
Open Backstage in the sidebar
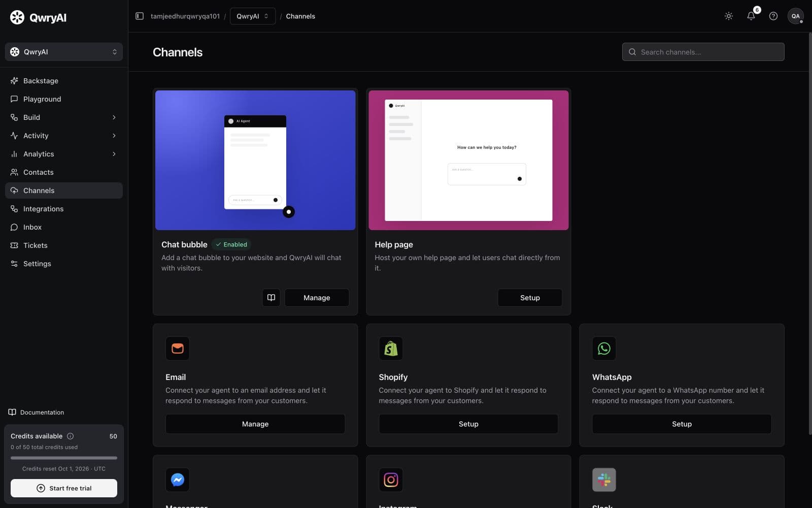64,81
